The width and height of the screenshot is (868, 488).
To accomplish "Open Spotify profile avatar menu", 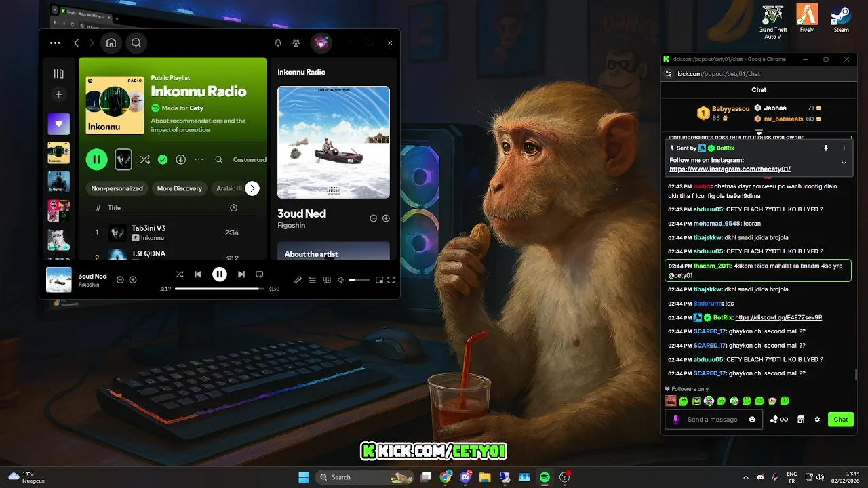I will (x=321, y=43).
